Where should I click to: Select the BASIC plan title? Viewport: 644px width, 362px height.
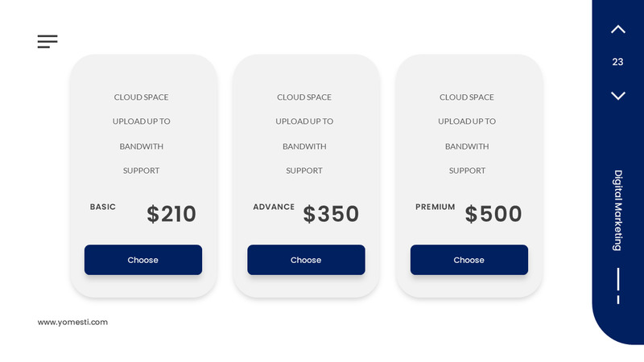click(x=103, y=207)
